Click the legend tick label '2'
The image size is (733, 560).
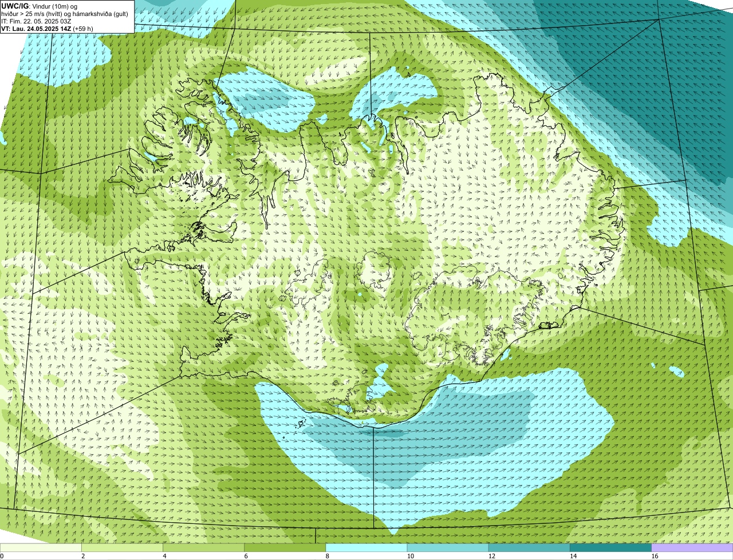83,556
